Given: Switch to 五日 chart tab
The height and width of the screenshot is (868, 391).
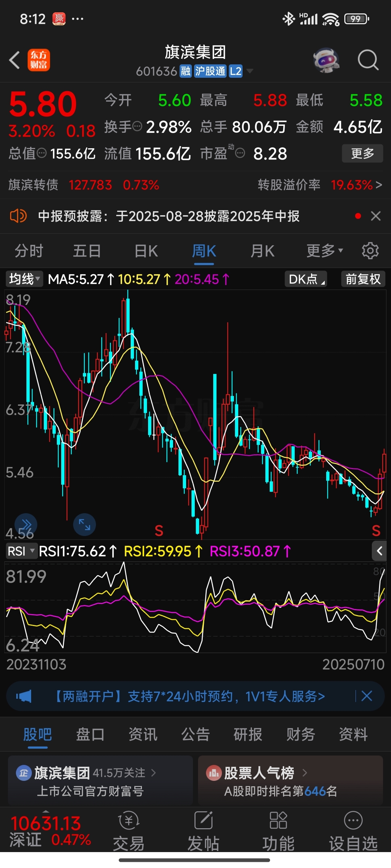Looking at the screenshot, I should tap(87, 251).
